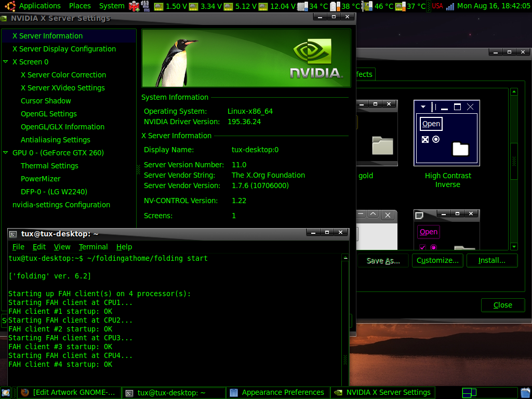Viewport: 532px width, 399px height.
Task: Click the memory monitor panel applet icon
Action: point(145,6)
